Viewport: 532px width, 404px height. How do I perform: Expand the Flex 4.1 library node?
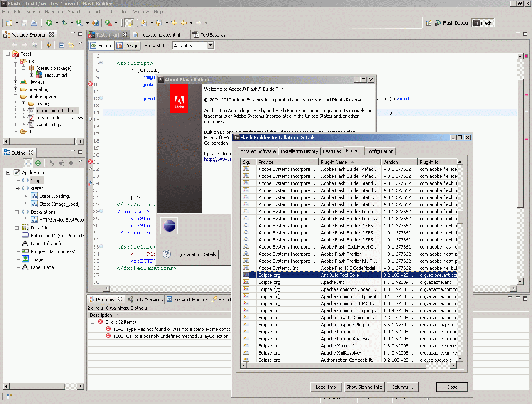(x=16, y=82)
